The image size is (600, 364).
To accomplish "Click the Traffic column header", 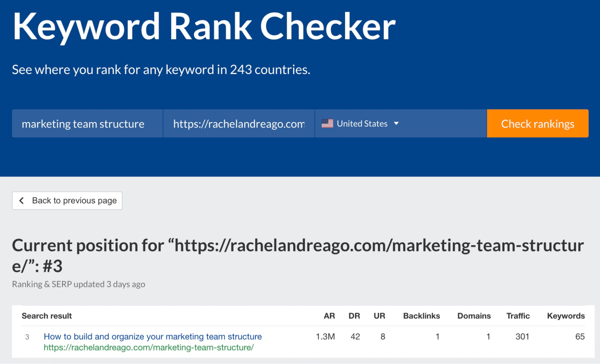I will (518, 316).
